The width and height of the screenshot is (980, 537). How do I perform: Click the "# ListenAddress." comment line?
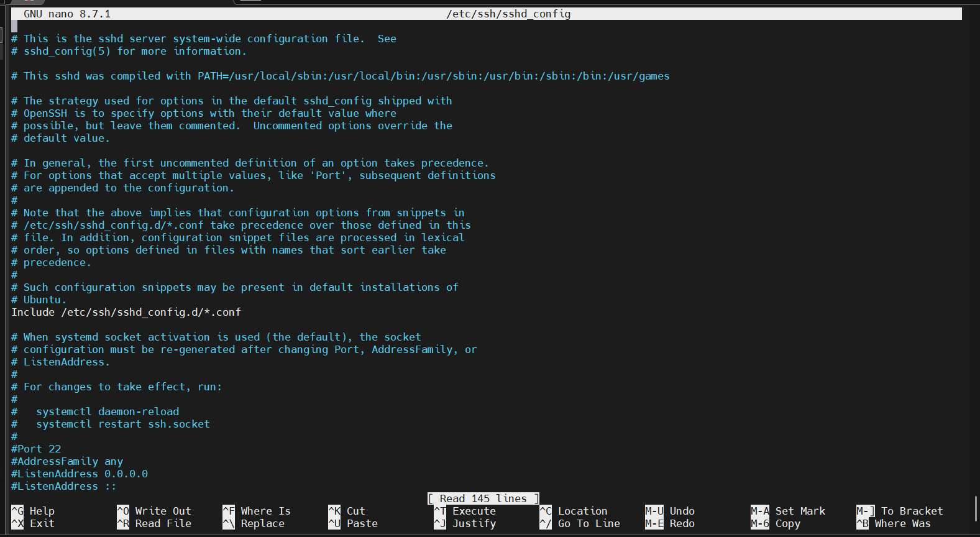(x=60, y=362)
